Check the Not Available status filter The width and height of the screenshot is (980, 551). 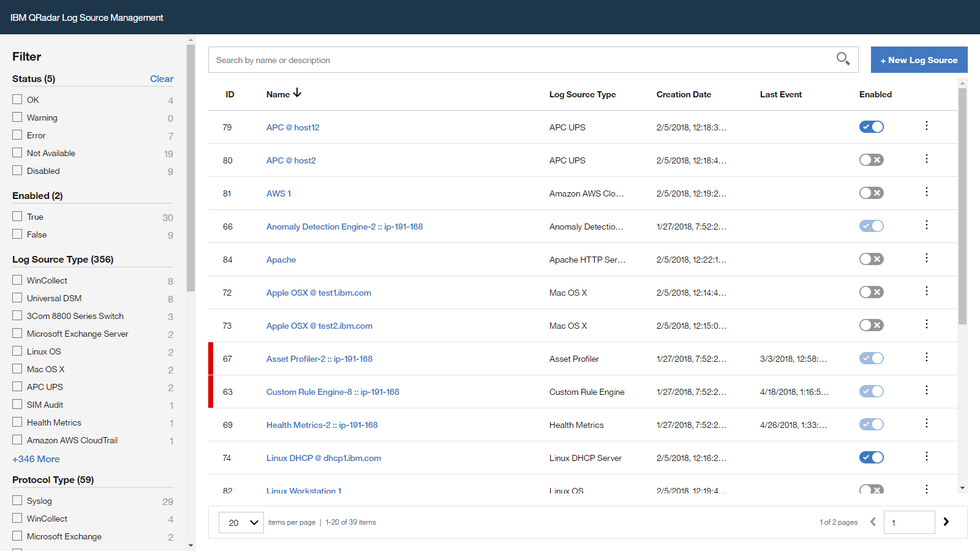17,152
